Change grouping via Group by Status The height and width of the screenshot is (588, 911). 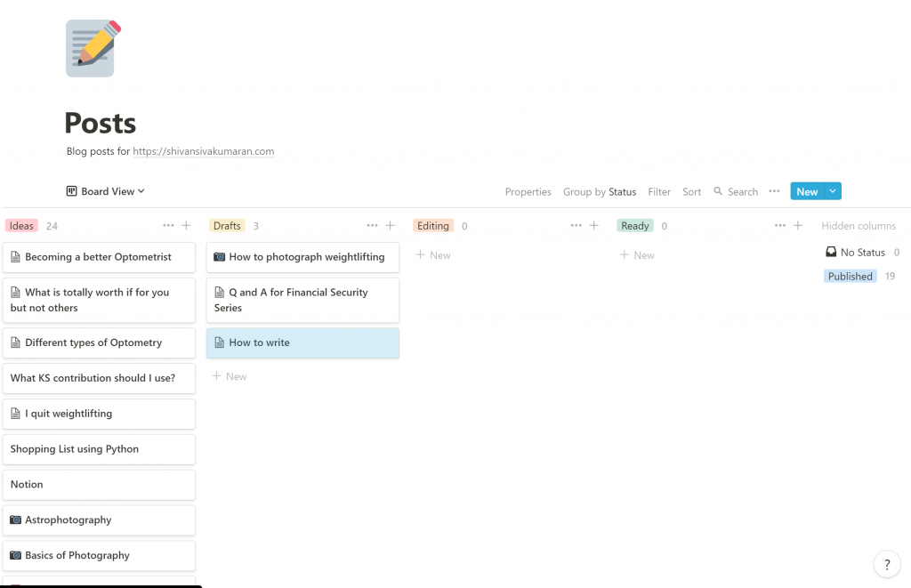pyautogui.click(x=600, y=191)
